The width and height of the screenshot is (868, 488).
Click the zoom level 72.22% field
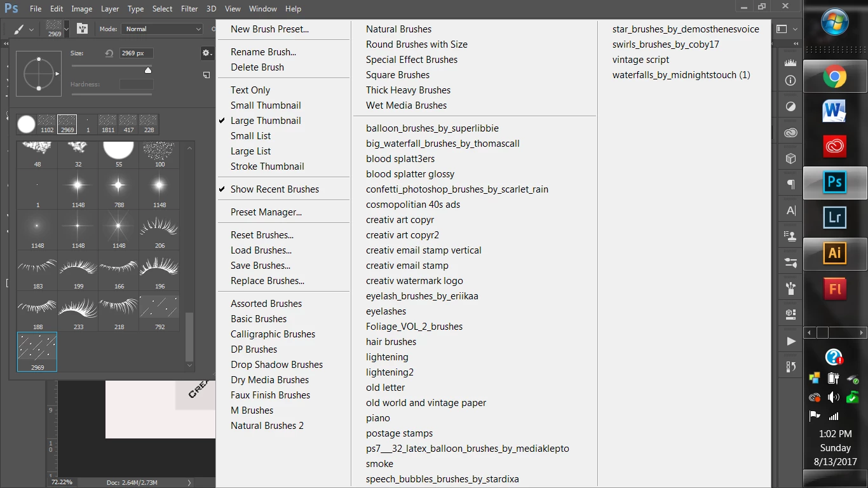(62, 482)
